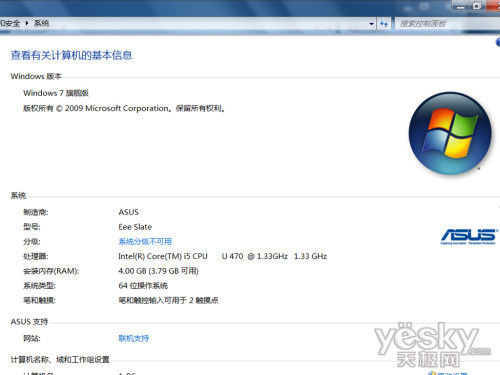Click the 安装内存(RAM): label
Image resolution: width=500 pixels, height=375 pixels.
click(51, 271)
